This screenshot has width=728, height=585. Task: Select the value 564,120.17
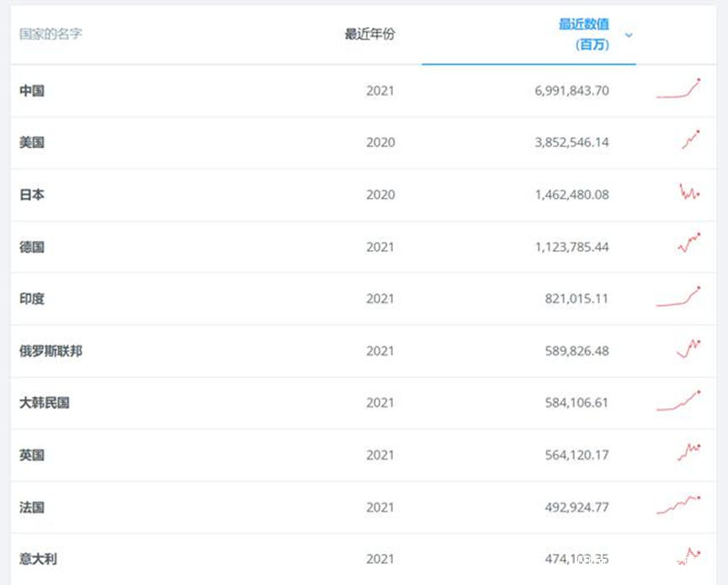click(x=577, y=455)
